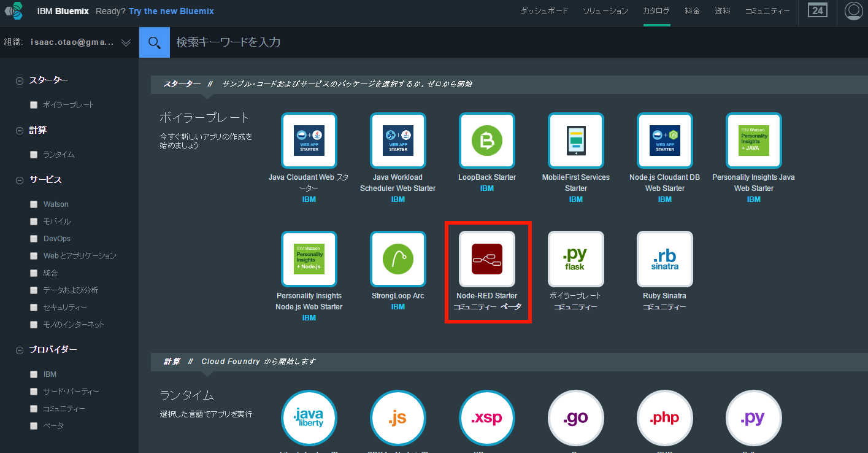
Task: Toggle the ボイラープレート checkbox
Action: click(x=34, y=105)
